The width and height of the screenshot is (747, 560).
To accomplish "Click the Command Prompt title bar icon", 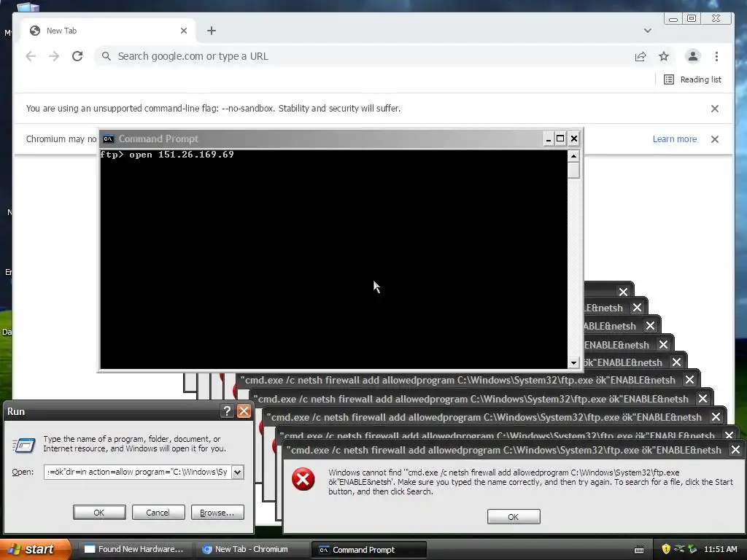I will pyautogui.click(x=108, y=139).
